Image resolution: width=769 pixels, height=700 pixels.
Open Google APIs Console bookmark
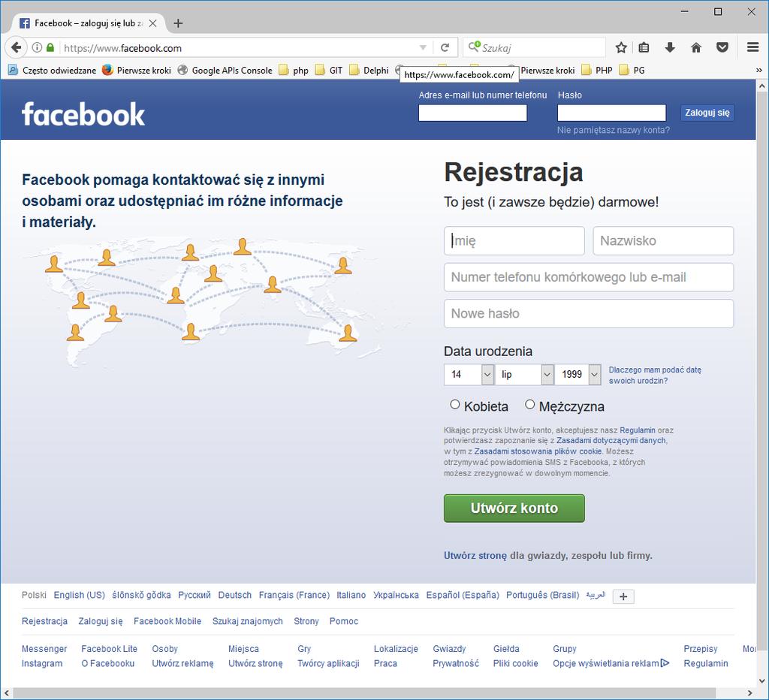click(225, 70)
